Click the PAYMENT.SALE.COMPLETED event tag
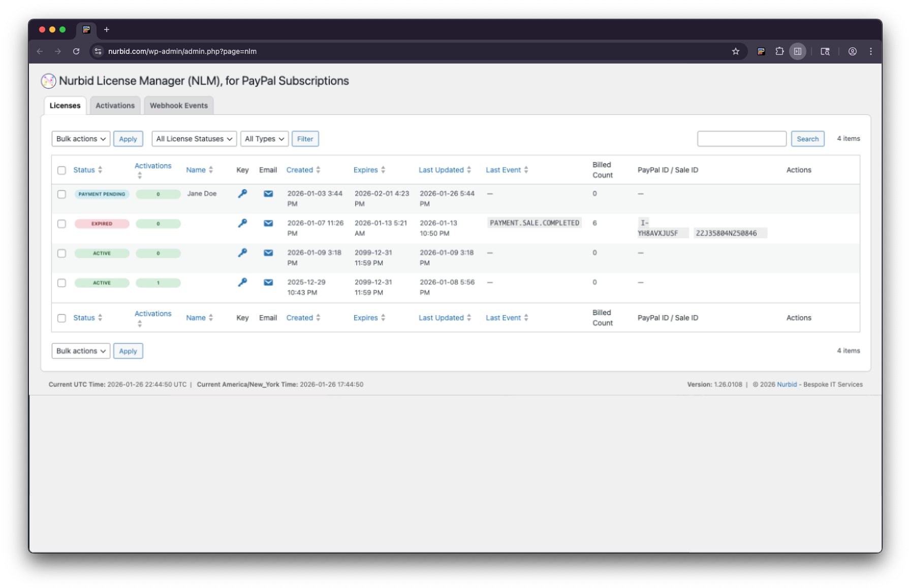The height and width of the screenshot is (588, 909). tap(534, 223)
